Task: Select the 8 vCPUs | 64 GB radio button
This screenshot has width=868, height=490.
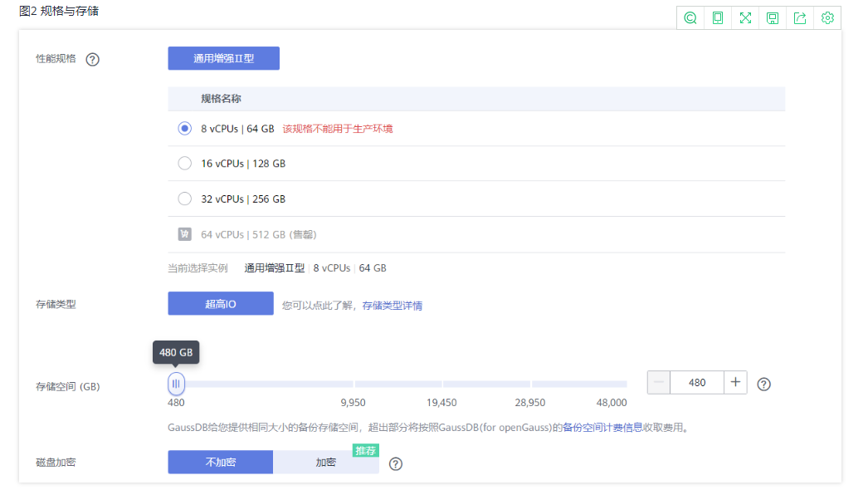Action: pos(184,128)
